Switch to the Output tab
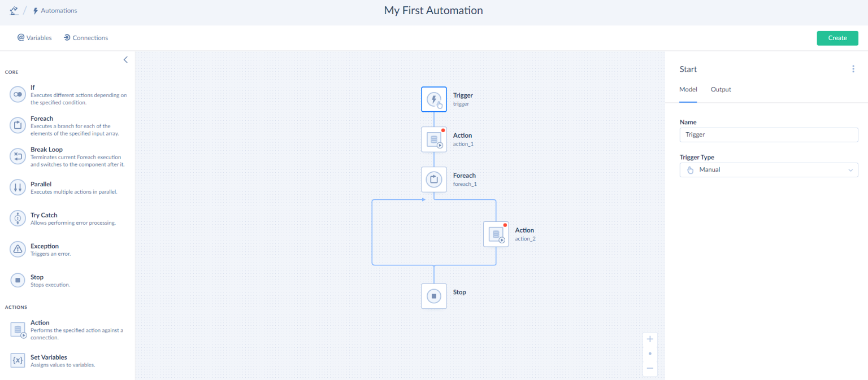868x380 pixels. coord(721,89)
